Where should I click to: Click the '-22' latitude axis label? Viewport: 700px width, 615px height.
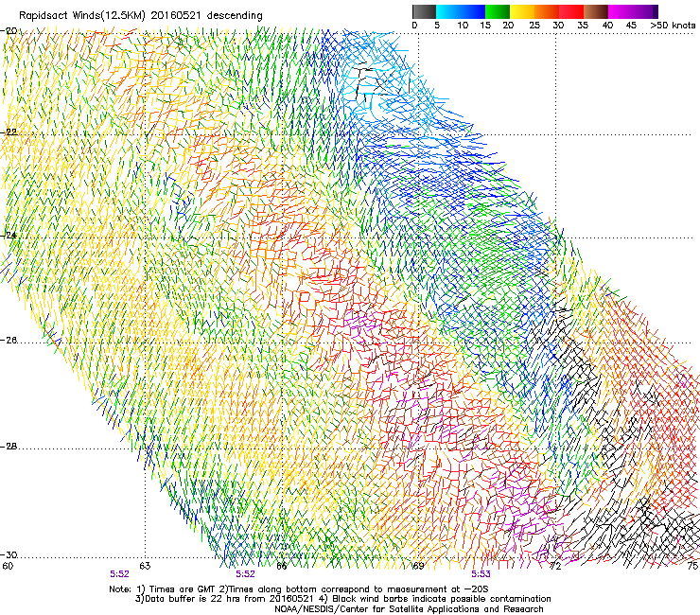9,132
